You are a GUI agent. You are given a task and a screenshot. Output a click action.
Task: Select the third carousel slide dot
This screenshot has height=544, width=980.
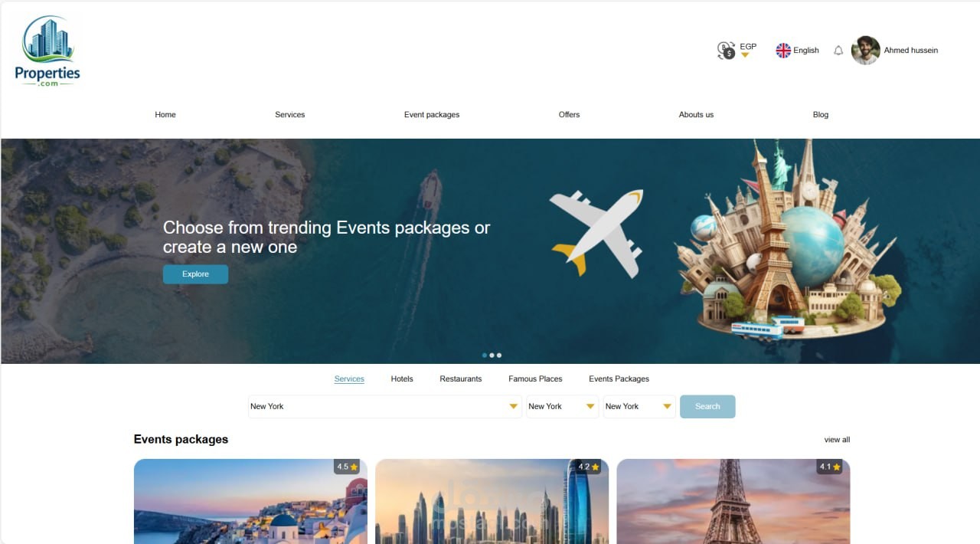click(x=499, y=356)
